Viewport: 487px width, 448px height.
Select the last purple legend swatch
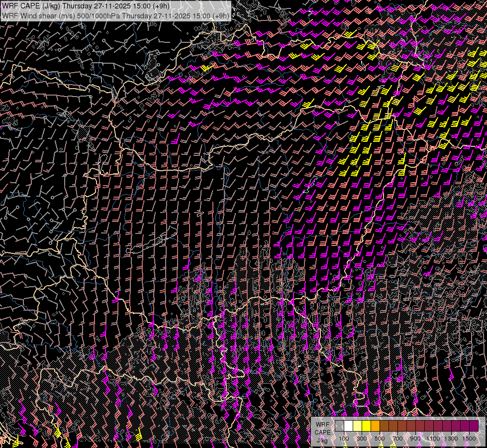(x=474, y=426)
